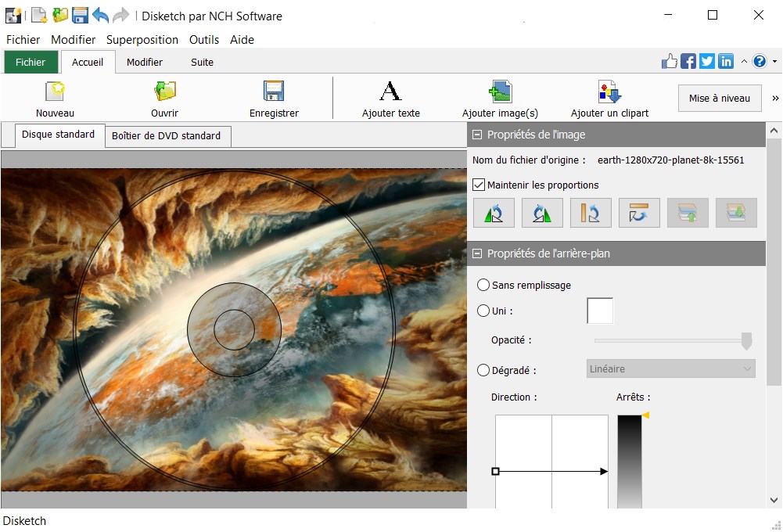The width and height of the screenshot is (783, 532).
Task: Click the earth-1280x720-planet-8k-15561 filename text
Action: click(x=670, y=160)
